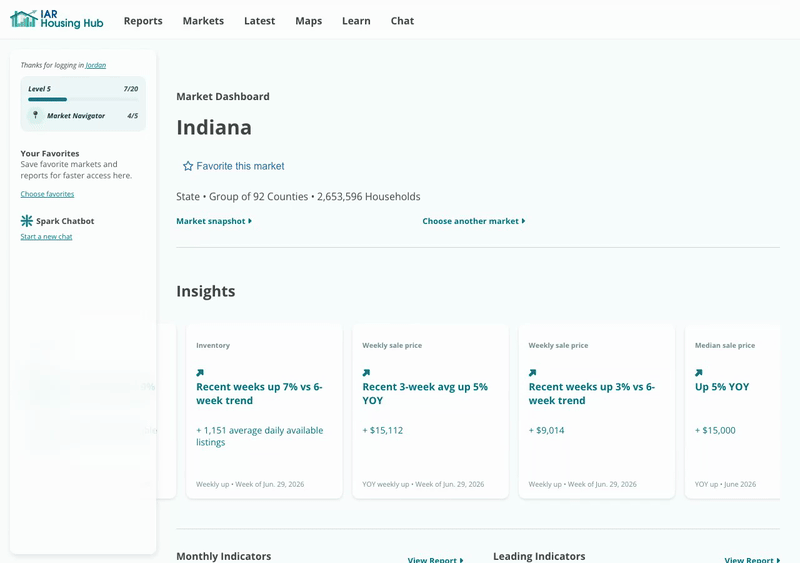This screenshot has width=800, height=563.
Task: Click the Market Navigator 4/5 badge row
Action: [x=83, y=116]
